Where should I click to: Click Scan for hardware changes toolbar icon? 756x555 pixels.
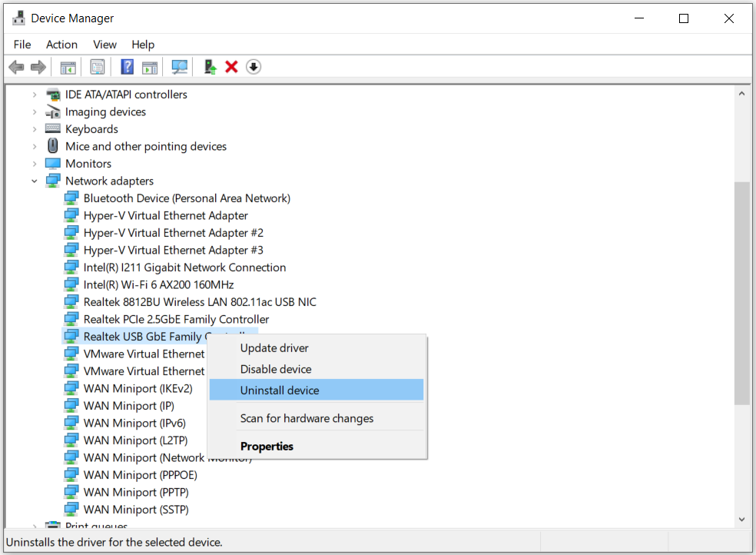pyautogui.click(x=180, y=67)
